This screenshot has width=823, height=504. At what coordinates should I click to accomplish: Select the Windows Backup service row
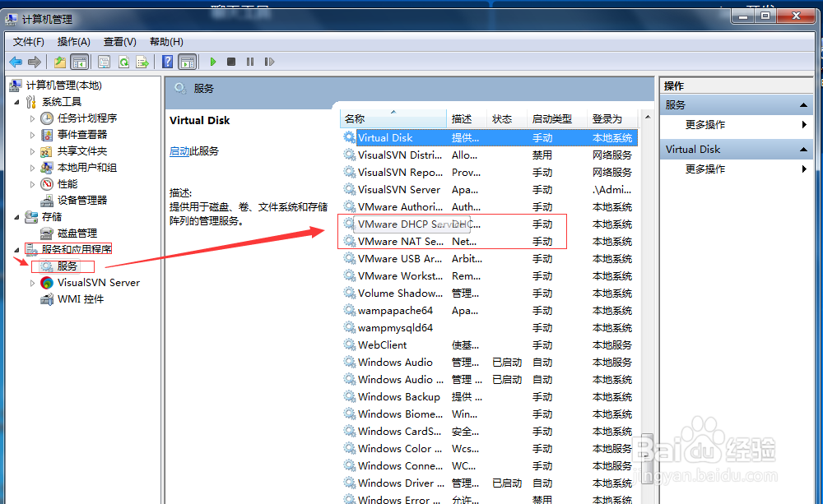[x=489, y=397]
